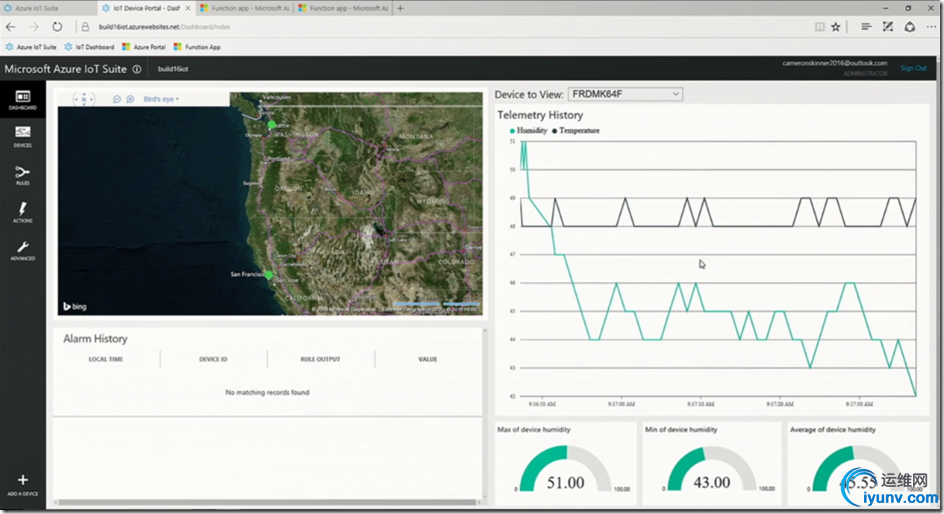Viewport: 944px width, 514px height.
Task: Switch to the second Function app browser tab
Action: tap(343, 8)
